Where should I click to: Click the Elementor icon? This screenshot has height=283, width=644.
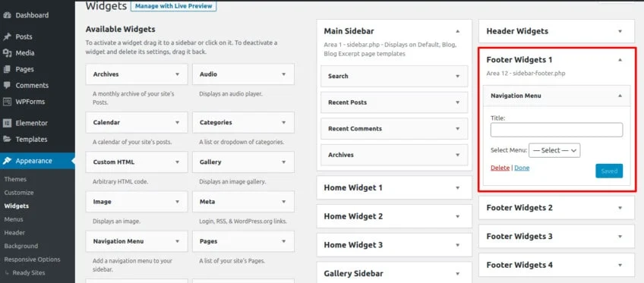click(7, 123)
